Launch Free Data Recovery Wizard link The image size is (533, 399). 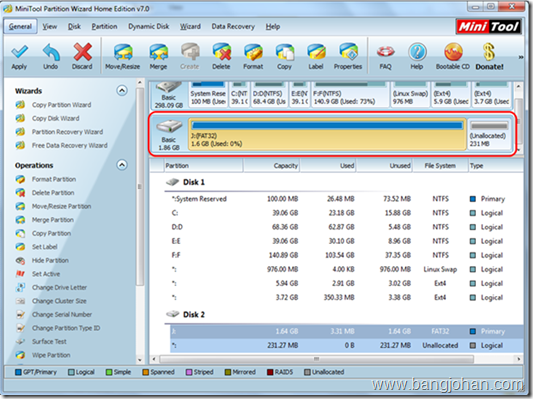click(70, 145)
